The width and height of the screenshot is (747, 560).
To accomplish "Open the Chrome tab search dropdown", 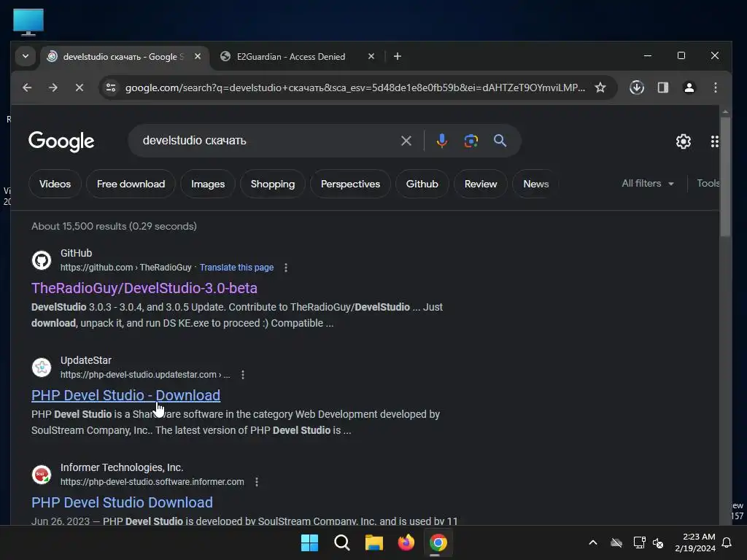I will tap(26, 56).
